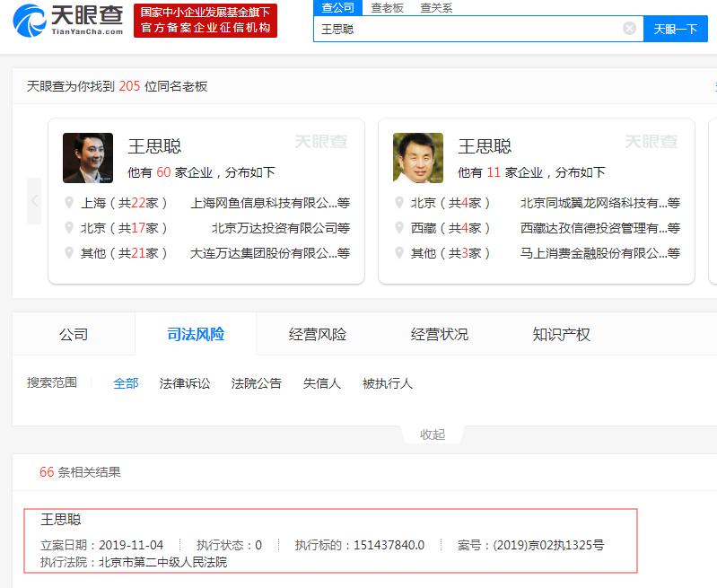The height and width of the screenshot is (588, 717).
Task: Click 立案日期 2019-11-04
Action: [x=131, y=545]
